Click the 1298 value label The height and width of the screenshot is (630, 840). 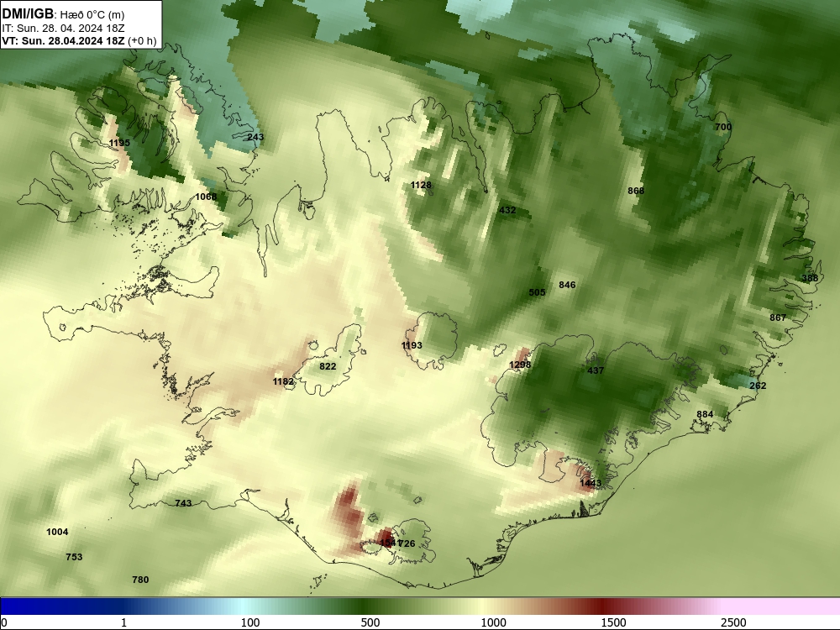(x=520, y=365)
